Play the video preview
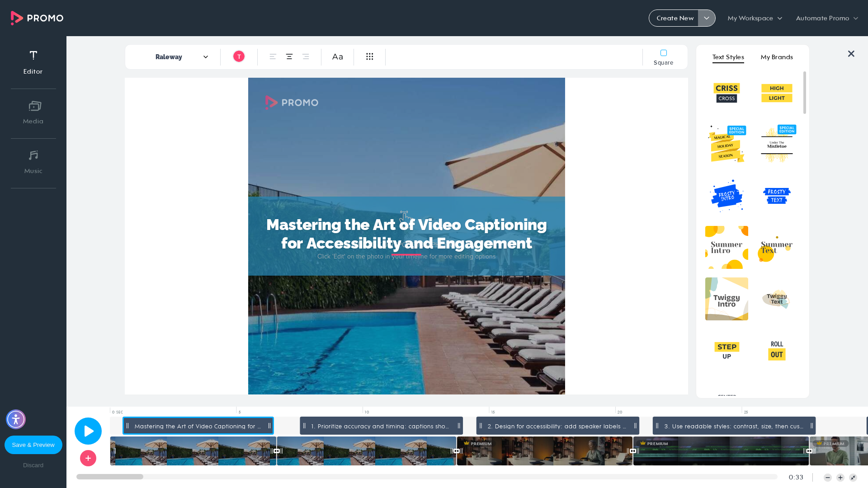This screenshot has width=868, height=488. click(x=88, y=431)
